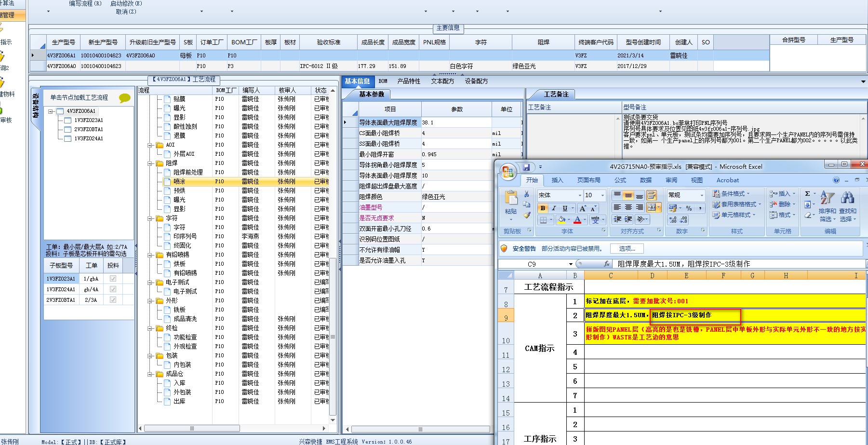The width and height of the screenshot is (868, 445).
Task: Open the 设备配方 tab
Action: (x=476, y=81)
